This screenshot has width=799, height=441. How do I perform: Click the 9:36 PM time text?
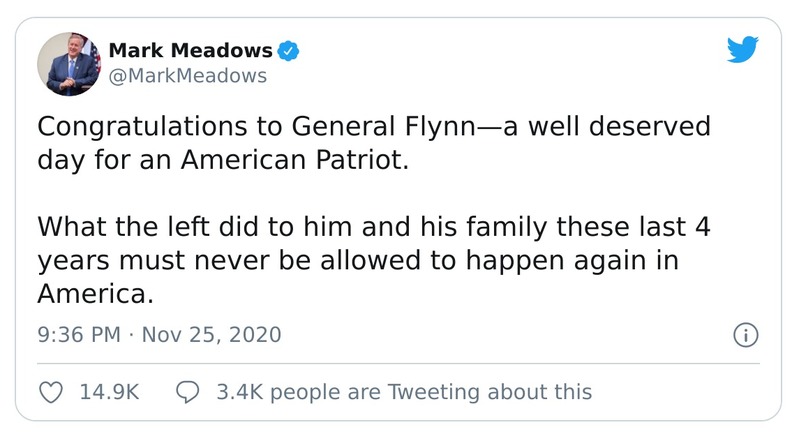pos(78,335)
